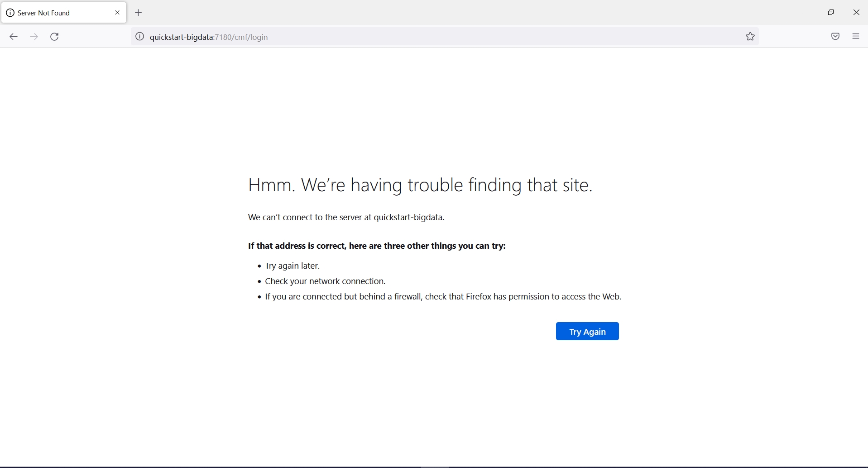
Task: Retry connecting to quickstart-bigdata
Action: tap(587, 331)
